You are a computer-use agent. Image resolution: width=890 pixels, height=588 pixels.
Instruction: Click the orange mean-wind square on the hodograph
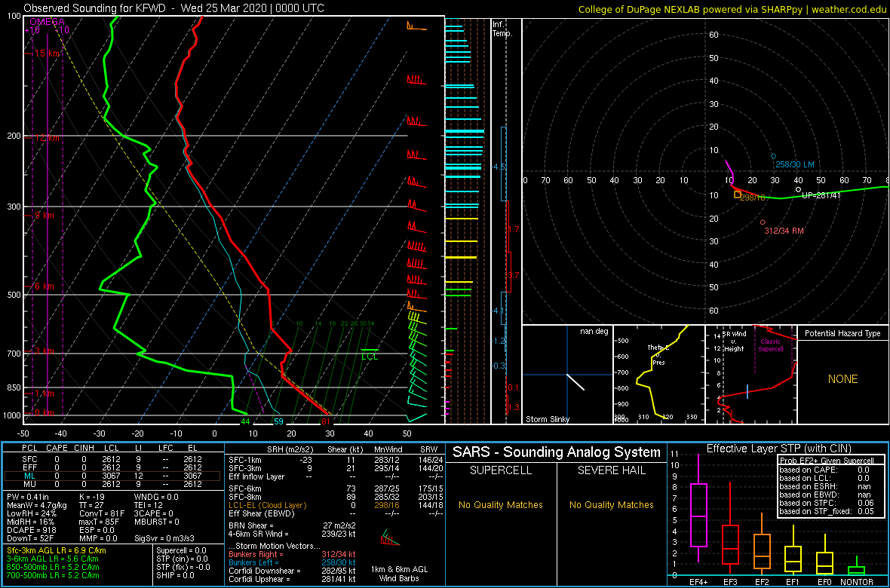pos(738,194)
